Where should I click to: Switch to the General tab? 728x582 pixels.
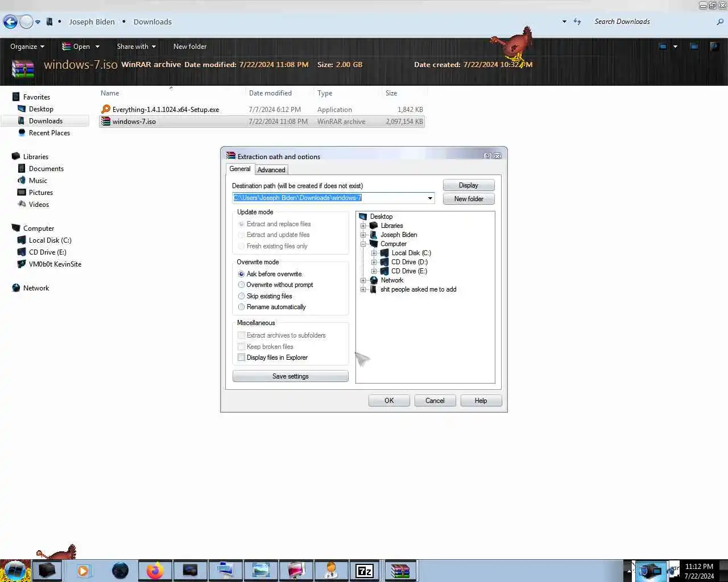click(239, 169)
